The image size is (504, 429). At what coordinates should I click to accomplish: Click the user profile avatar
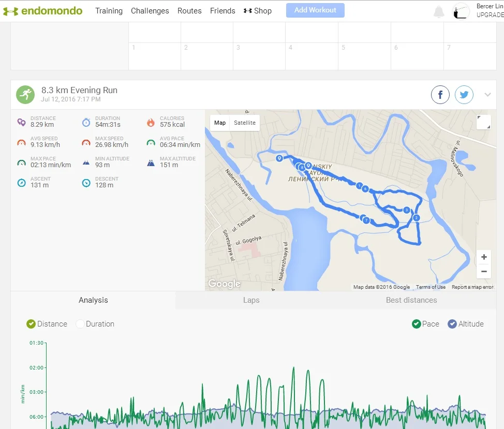461,11
